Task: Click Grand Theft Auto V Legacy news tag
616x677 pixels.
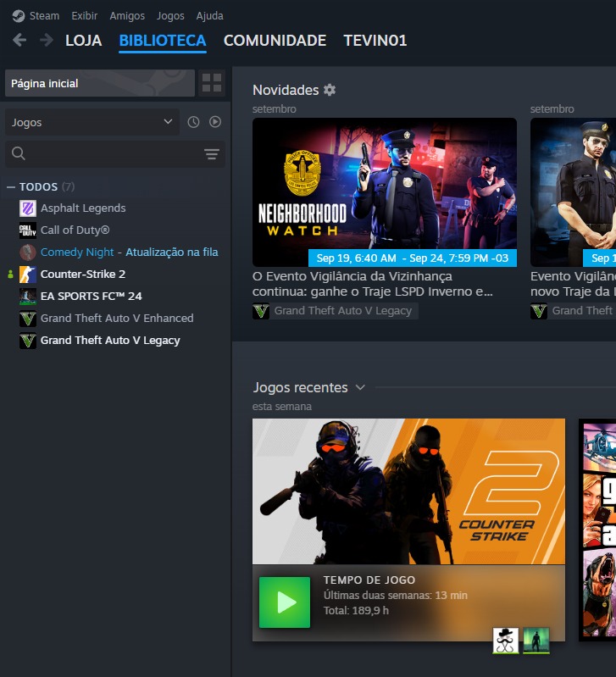Action: (x=343, y=311)
